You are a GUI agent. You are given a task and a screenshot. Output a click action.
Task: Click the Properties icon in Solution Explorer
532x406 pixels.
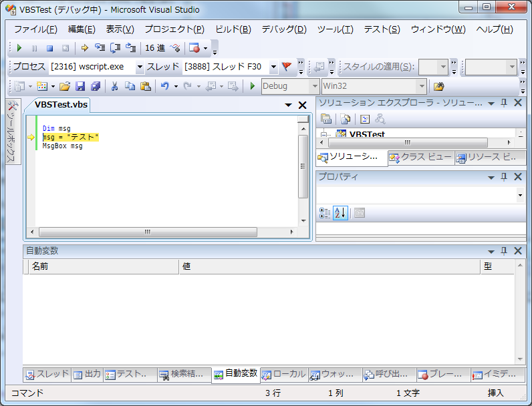pos(326,119)
